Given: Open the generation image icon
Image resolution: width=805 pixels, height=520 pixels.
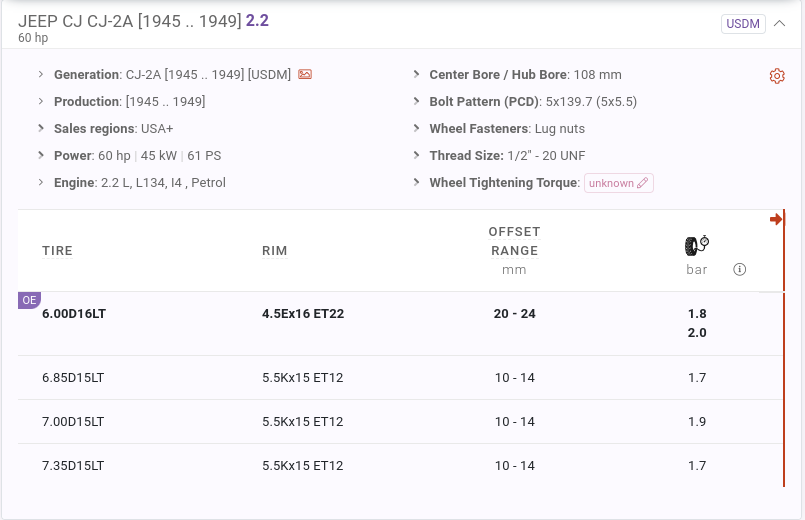Looking at the screenshot, I should (305, 74).
